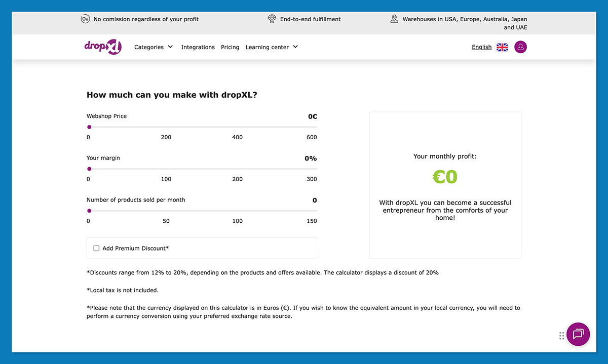This screenshot has width=608, height=364.
Task: Click the 600 mark on Webshop Price scale
Action: [x=312, y=137]
